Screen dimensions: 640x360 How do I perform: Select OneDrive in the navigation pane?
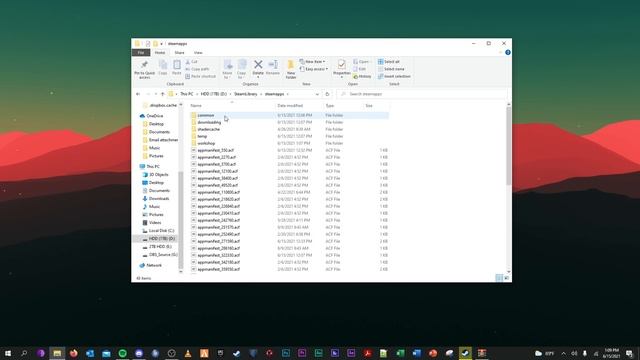pyautogui.click(x=155, y=116)
